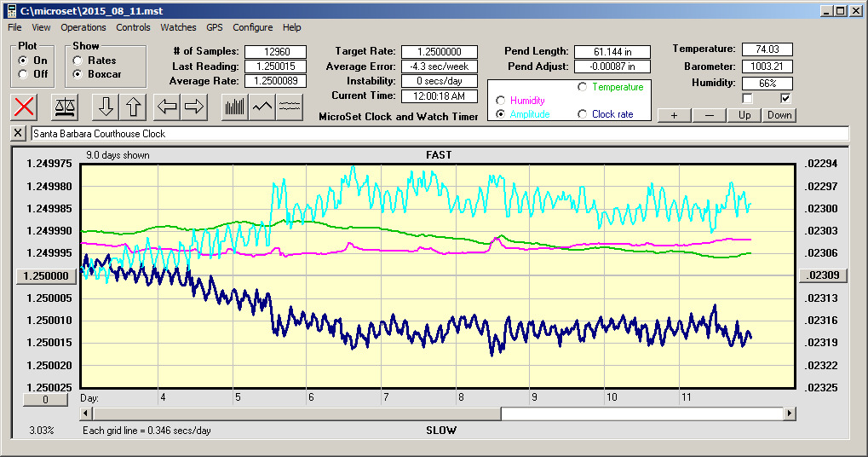Image resolution: width=868 pixels, height=457 pixels.
Task: Click the zigzag line graph icon
Action: (262, 107)
